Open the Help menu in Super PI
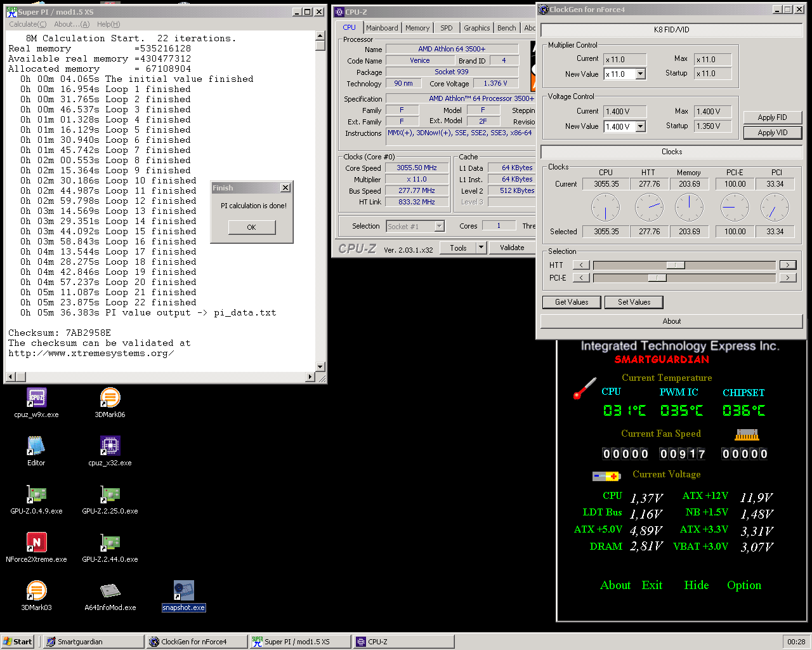Screen dimensions: 812x650 pyautogui.click(x=108, y=24)
